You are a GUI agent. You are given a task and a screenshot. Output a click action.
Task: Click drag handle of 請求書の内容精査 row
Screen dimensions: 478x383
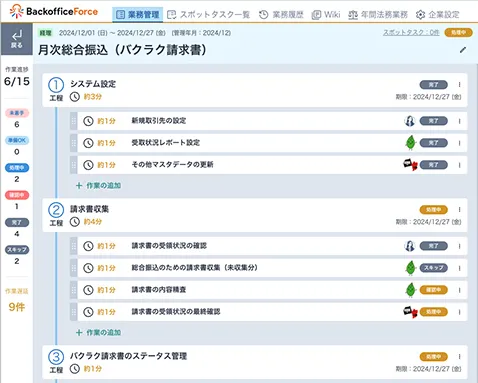[x=74, y=290]
